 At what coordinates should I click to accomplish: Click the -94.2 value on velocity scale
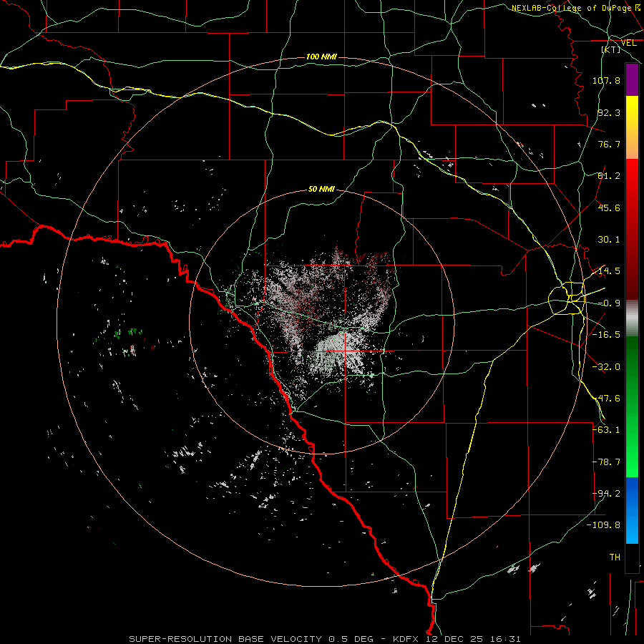[x=606, y=494]
